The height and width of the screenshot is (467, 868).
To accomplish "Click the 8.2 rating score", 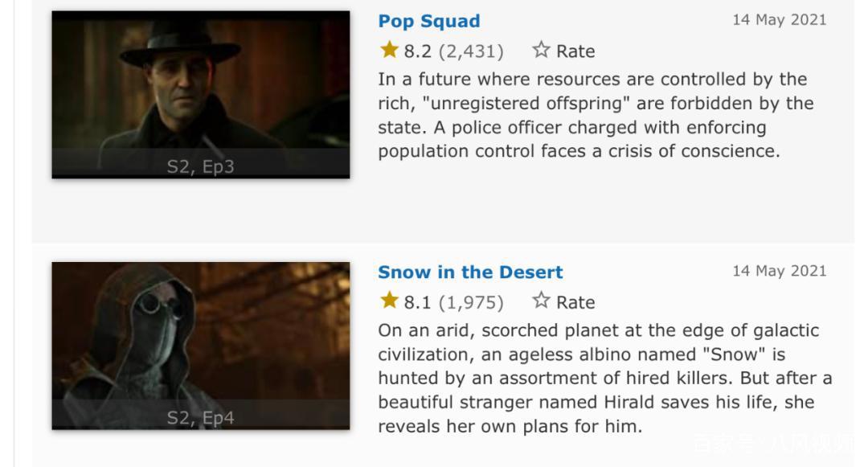I will [417, 51].
